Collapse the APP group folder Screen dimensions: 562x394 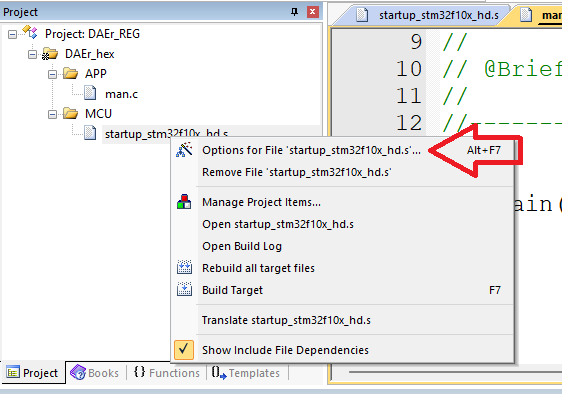[52, 74]
